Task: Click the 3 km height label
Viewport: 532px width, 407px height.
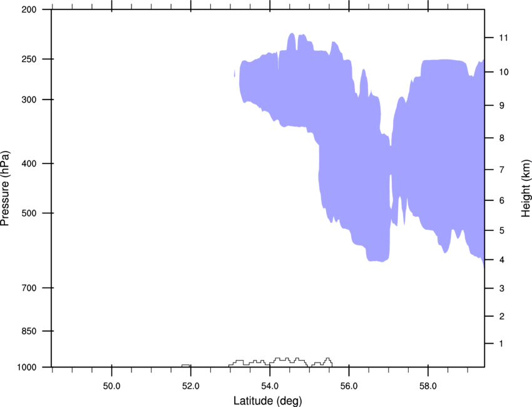Action: (x=501, y=289)
